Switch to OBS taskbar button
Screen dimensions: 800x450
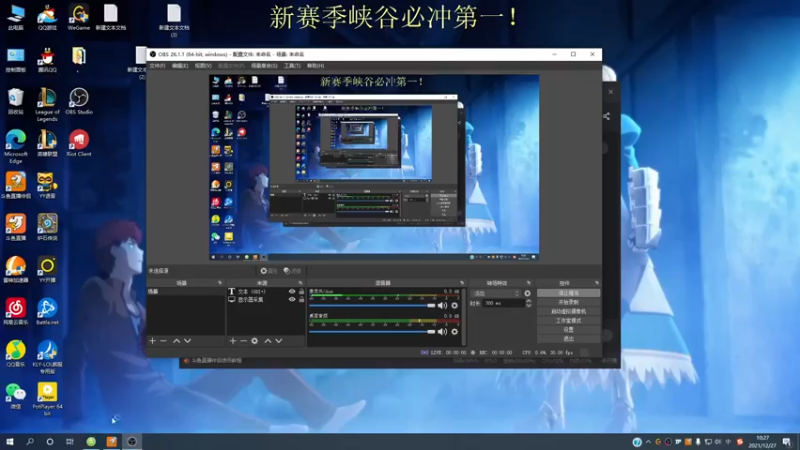click(132, 441)
